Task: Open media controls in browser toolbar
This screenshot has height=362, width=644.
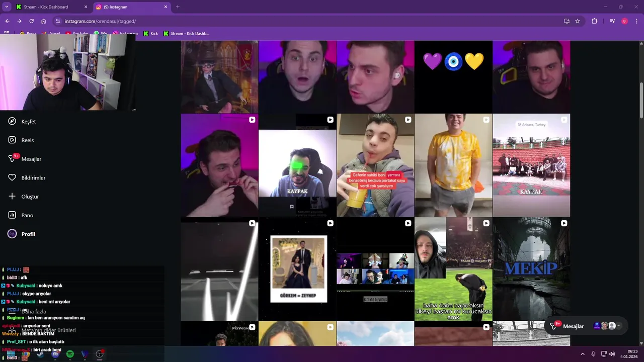Action: click(612, 21)
